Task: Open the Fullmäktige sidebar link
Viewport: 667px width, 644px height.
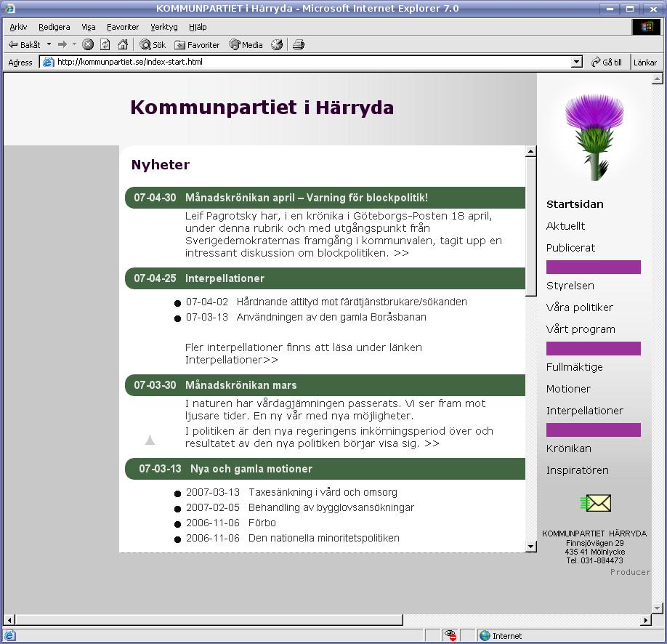Action: 574,367
